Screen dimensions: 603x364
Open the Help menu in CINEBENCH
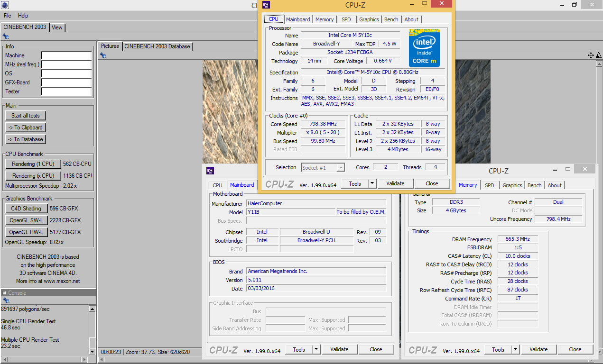tap(23, 16)
